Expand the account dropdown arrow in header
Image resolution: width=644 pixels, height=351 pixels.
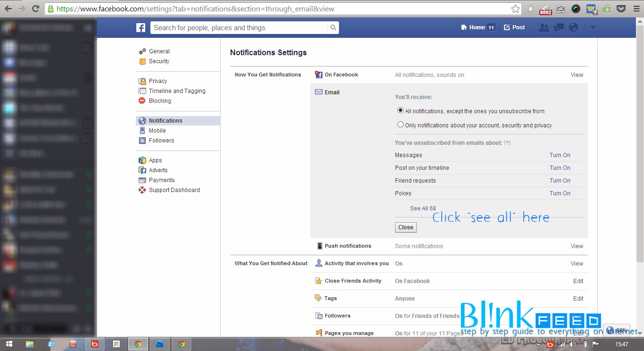[x=593, y=28]
